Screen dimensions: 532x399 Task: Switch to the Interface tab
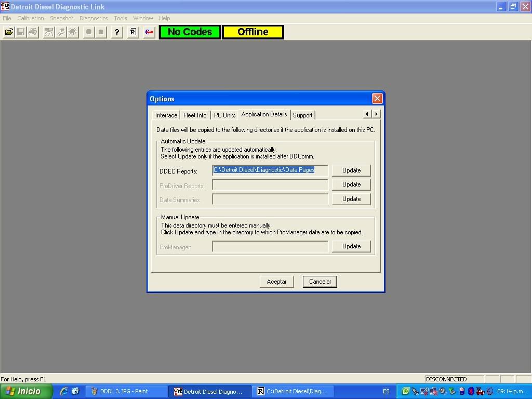point(166,115)
